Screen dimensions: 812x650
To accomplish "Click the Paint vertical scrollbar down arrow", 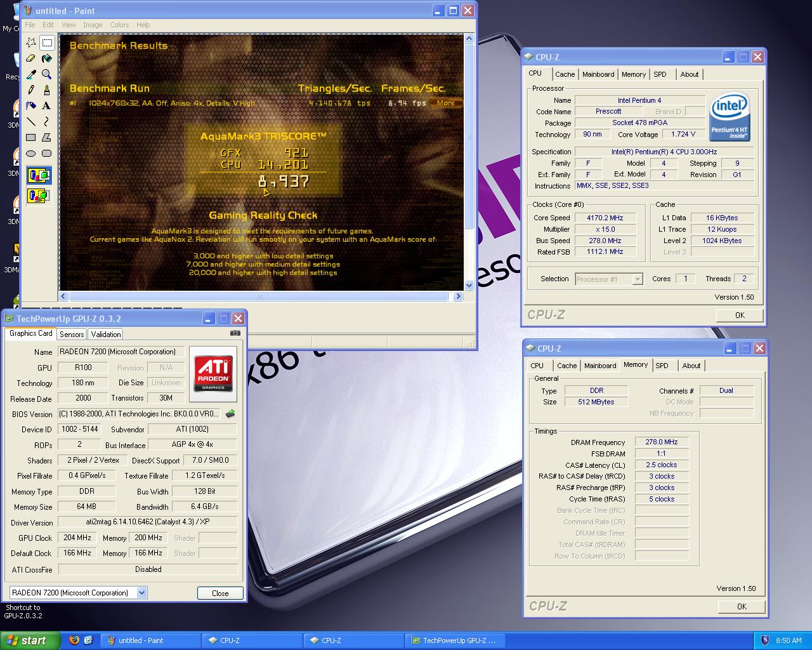I will 469,286.
